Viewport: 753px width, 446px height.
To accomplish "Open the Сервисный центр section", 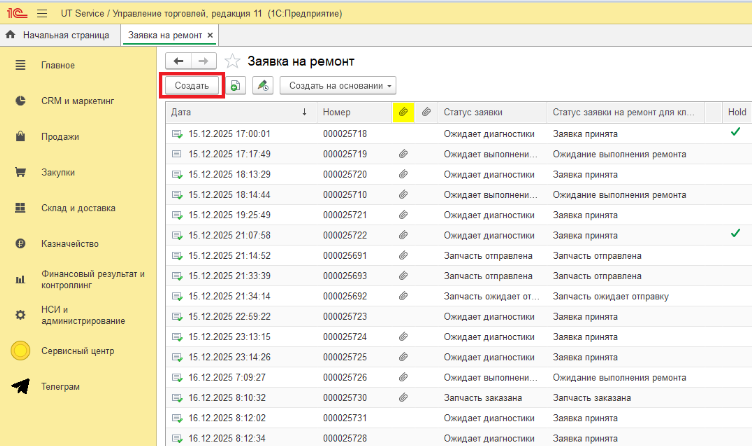I will (77, 351).
